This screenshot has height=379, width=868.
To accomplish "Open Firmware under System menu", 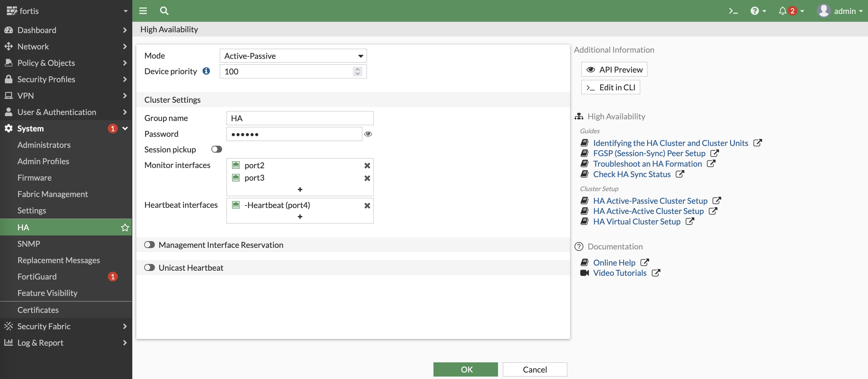I will pyautogui.click(x=34, y=178).
